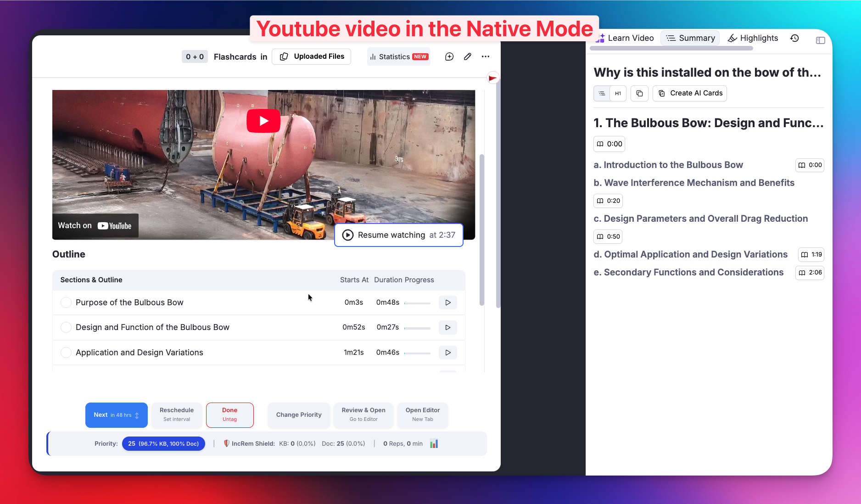Click the IncRem Shield label

click(x=249, y=443)
